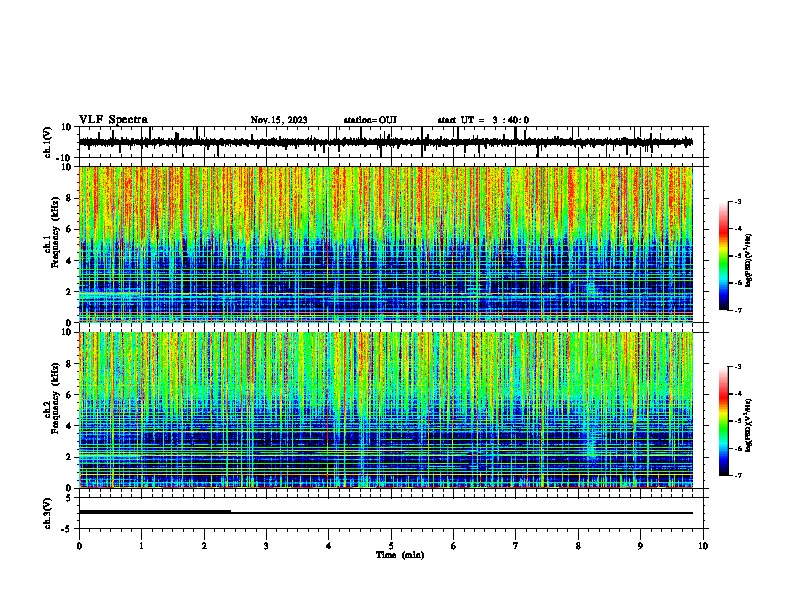Screen dimensions: 792x612
Task: Click the 'Time (min)' axis title
Action: click(400, 555)
